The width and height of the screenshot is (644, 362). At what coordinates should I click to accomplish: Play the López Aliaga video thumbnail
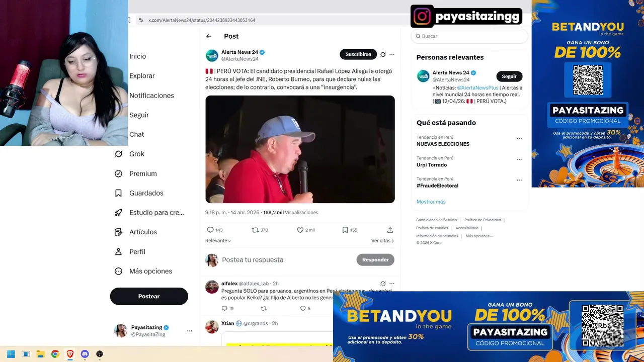(300, 149)
